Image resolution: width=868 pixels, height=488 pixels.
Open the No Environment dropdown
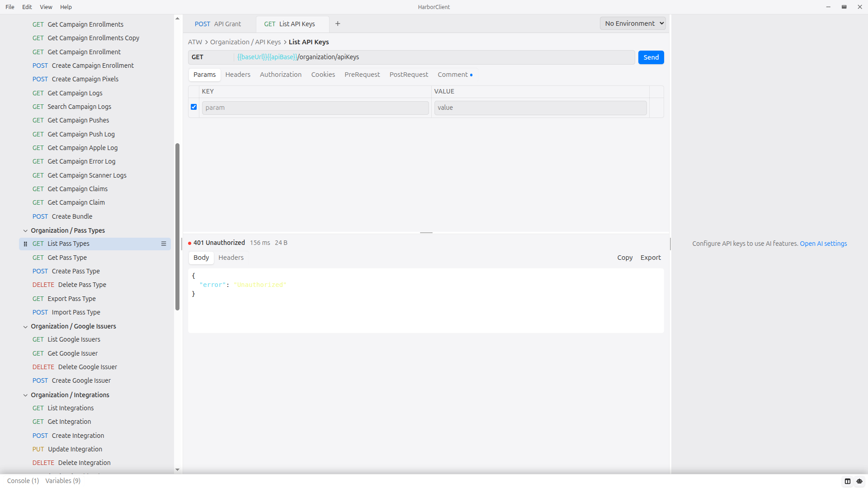click(632, 23)
